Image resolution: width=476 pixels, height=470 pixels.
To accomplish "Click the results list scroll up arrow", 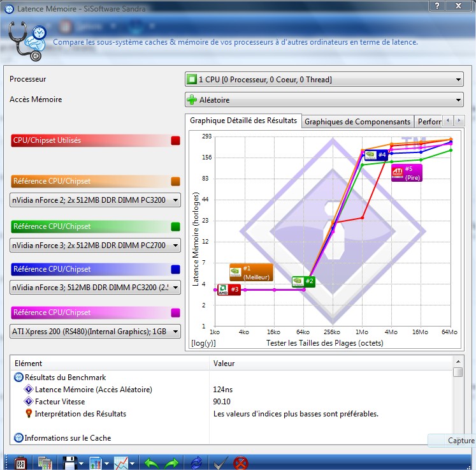I will [x=458, y=362].
